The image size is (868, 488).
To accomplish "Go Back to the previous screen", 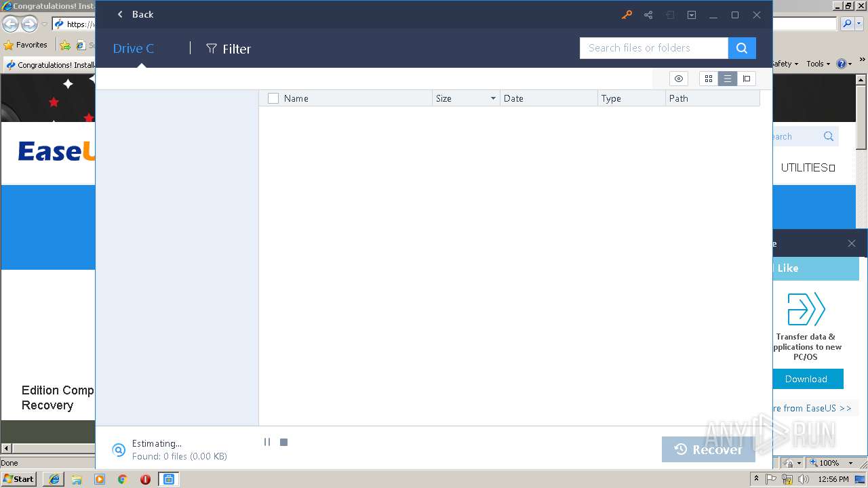I will pyautogui.click(x=135, y=14).
